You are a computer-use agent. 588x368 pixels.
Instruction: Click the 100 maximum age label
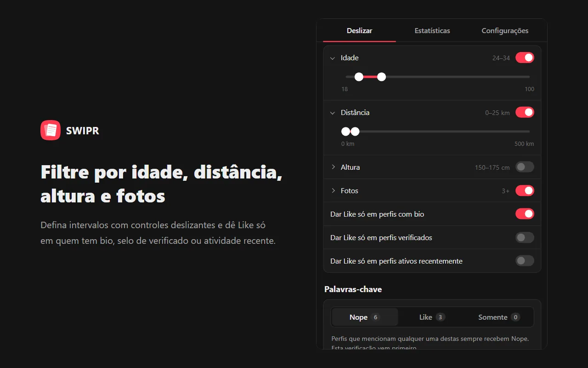click(x=530, y=89)
